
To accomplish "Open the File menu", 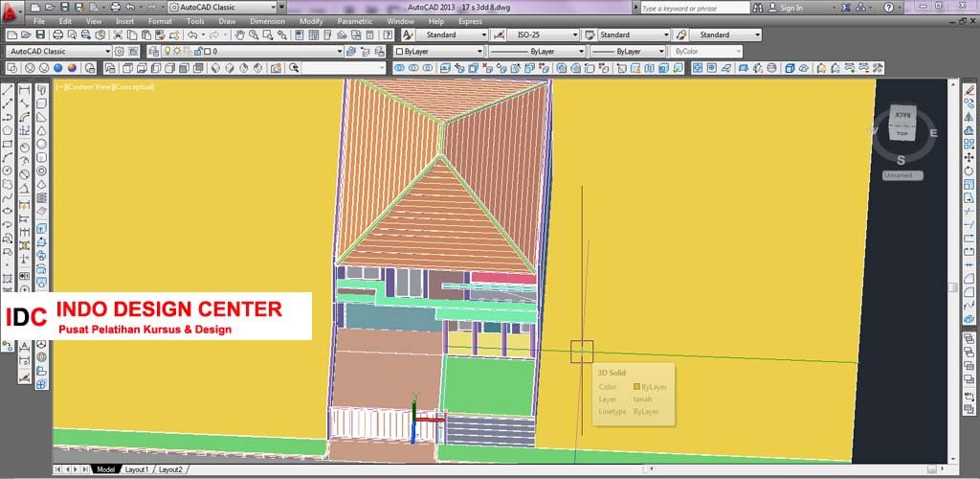I will pos(39,21).
